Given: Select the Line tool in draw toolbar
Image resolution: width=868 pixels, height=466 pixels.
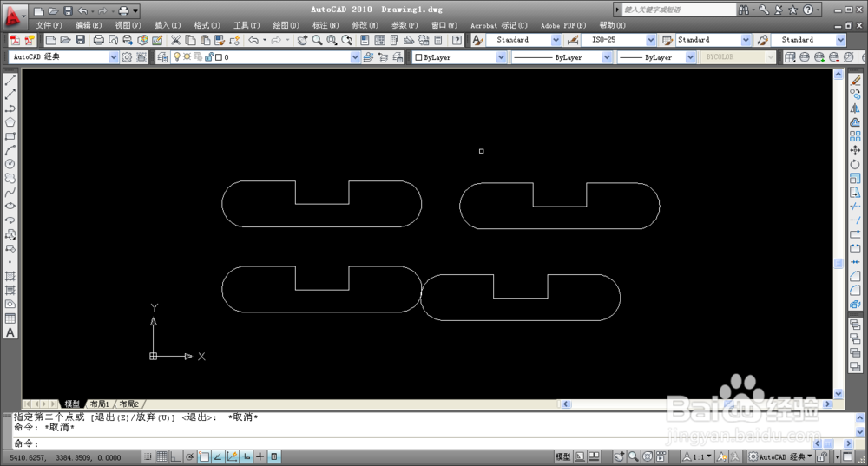Looking at the screenshot, I should 10,80.
